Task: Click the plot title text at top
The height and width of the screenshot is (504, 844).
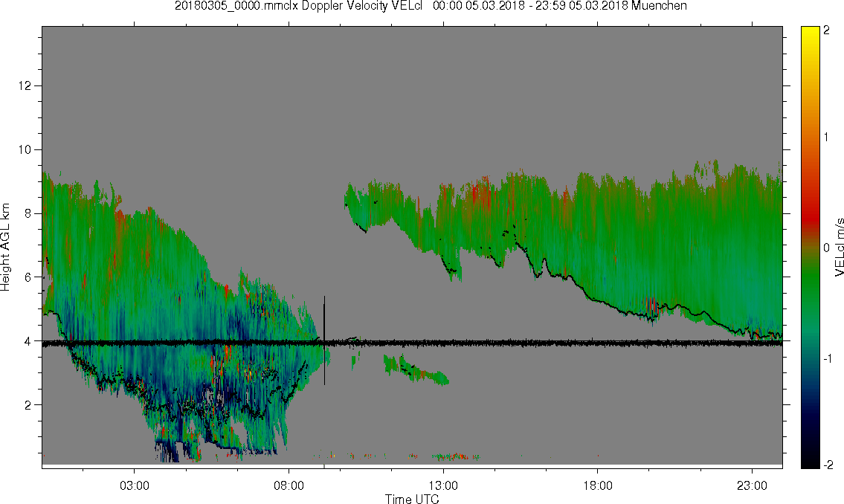Action: click(431, 6)
